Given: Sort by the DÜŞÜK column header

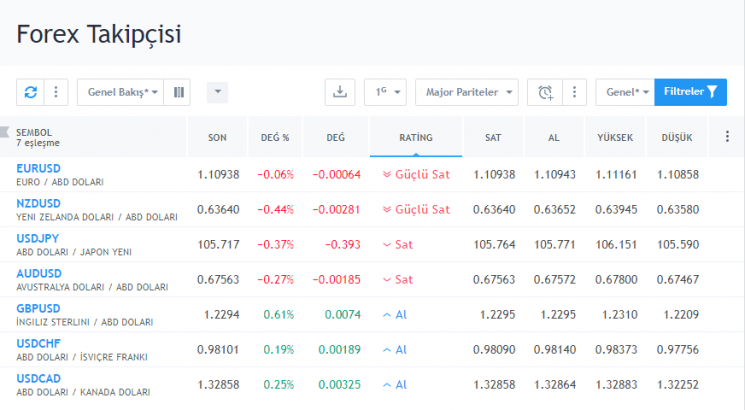Looking at the screenshot, I should pos(677,138).
